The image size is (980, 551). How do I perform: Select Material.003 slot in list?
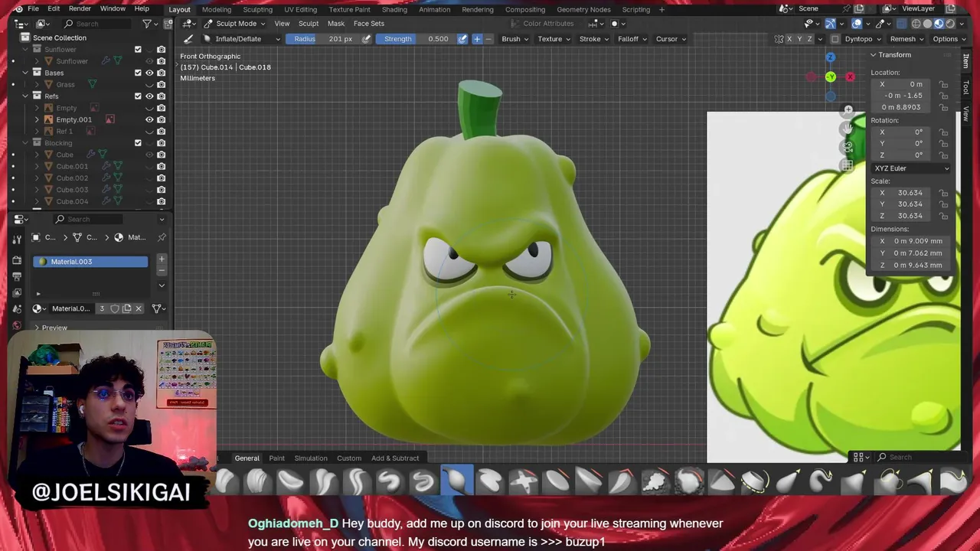[x=91, y=262]
